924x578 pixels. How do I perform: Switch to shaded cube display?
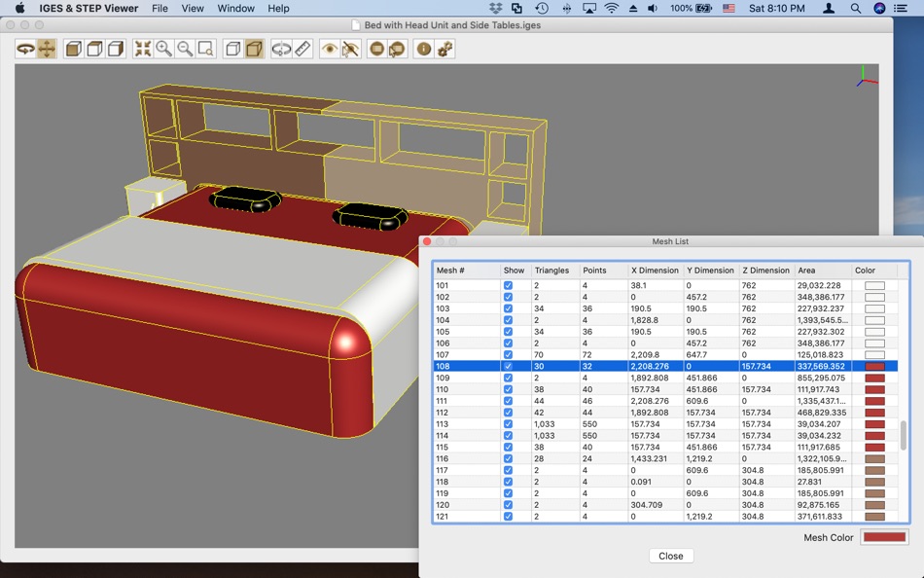(x=255, y=49)
